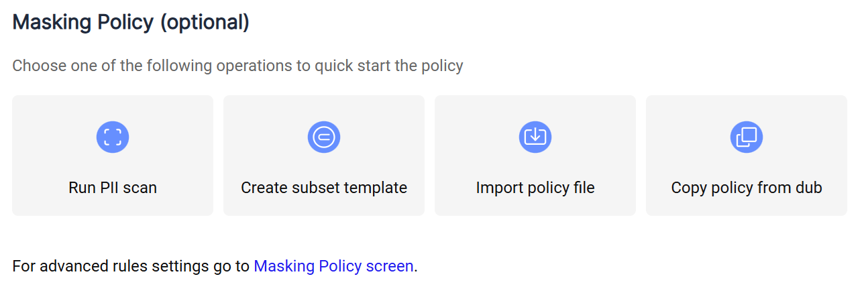Click the download-tray icon above Import policy file
This screenshot has height=305, width=868.
pyautogui.click(x=535, y=137)
